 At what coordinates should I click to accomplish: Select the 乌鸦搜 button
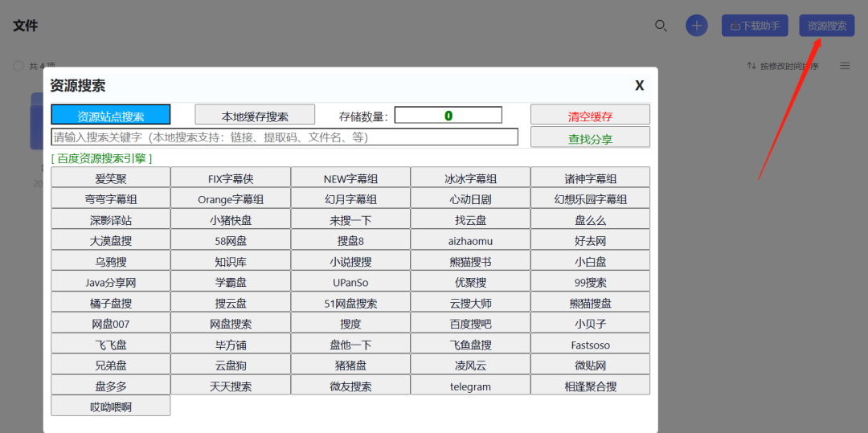point(111,260)
